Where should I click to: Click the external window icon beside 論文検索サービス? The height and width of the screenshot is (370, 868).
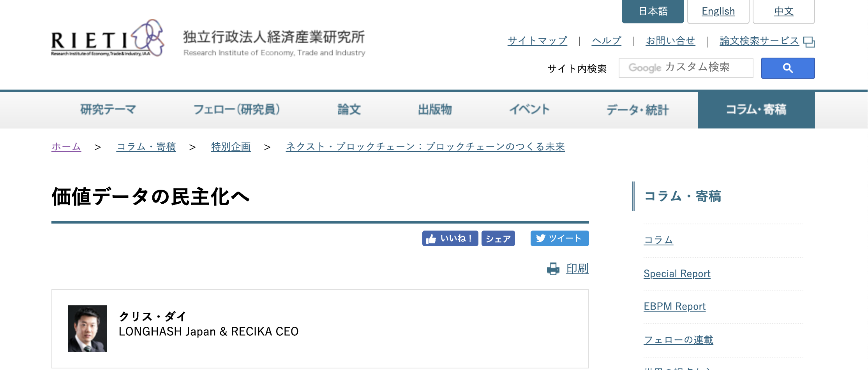click(x=809, y=42)
